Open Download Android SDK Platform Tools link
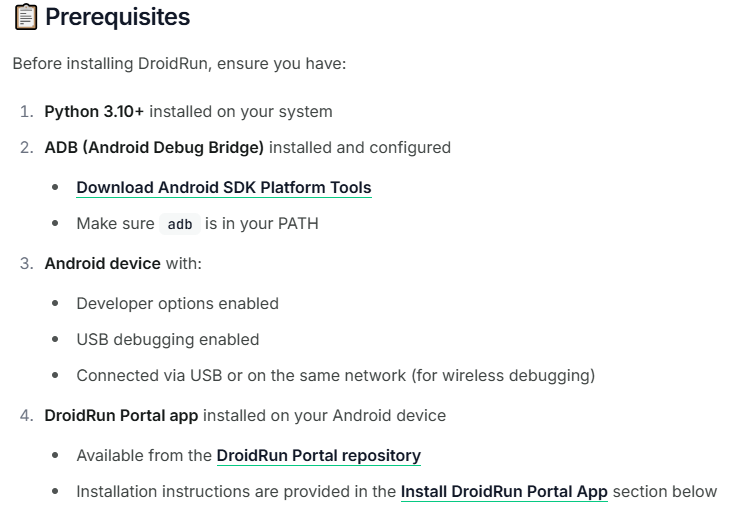Screen dimensions: 739x524 (x=223, y=187)
